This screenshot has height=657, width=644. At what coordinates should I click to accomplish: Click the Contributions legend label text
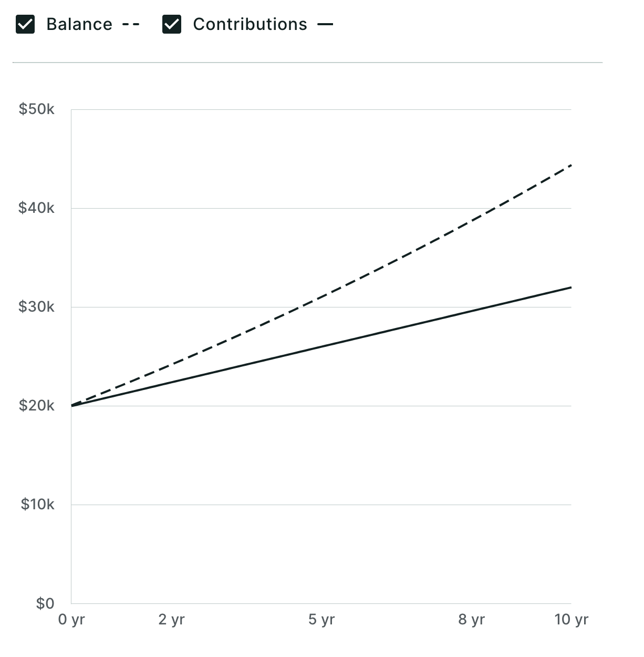[x=250, y=25]
